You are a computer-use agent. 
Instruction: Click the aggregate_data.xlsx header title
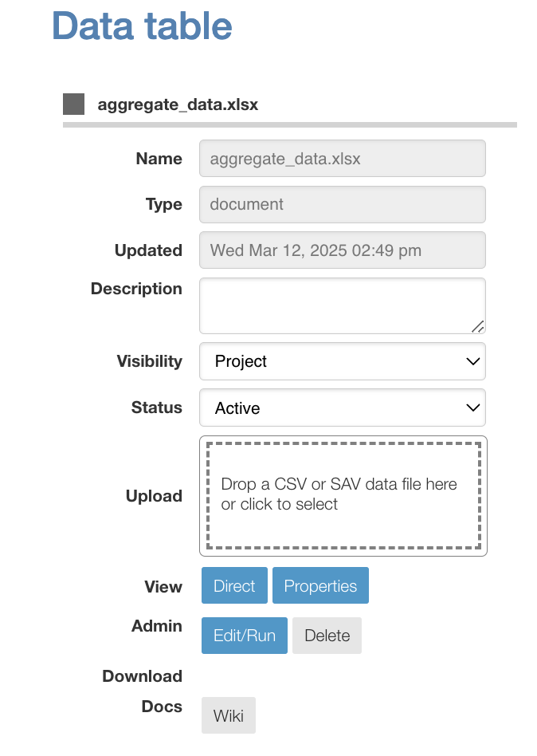point(178,104)
